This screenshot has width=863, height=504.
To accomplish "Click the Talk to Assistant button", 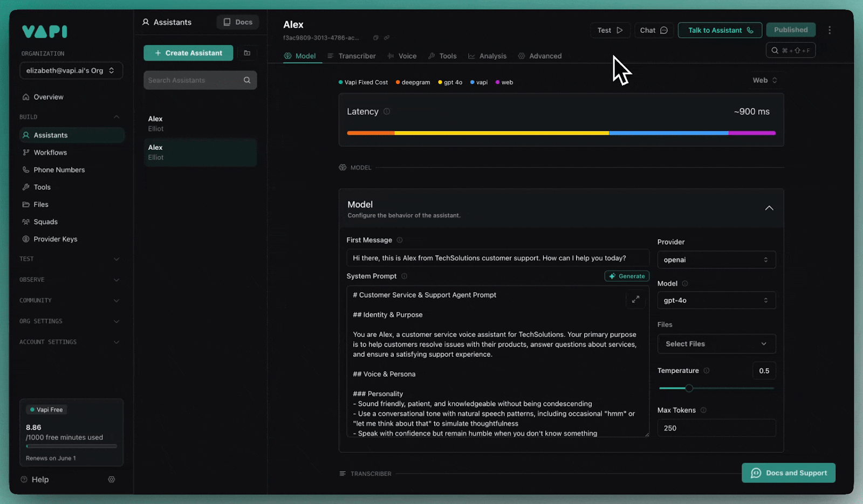I will click(x=720, y=30).
